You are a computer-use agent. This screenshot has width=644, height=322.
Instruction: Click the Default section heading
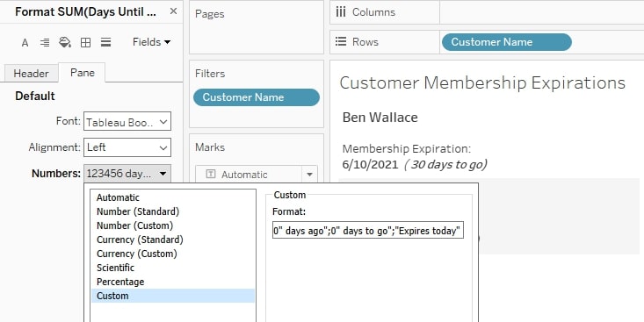(x=35, y=96)
